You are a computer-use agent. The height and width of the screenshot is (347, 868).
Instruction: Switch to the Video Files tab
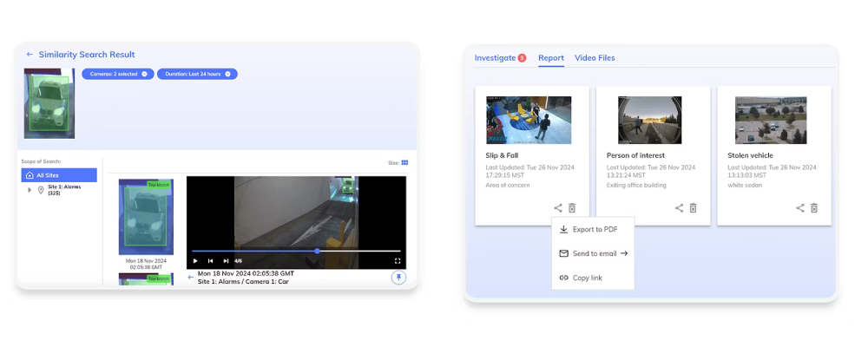[595, 58]
